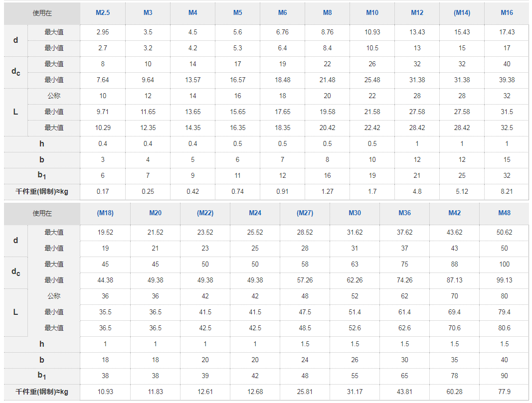Click the M3 size link
532x403 pixels.
148,13
